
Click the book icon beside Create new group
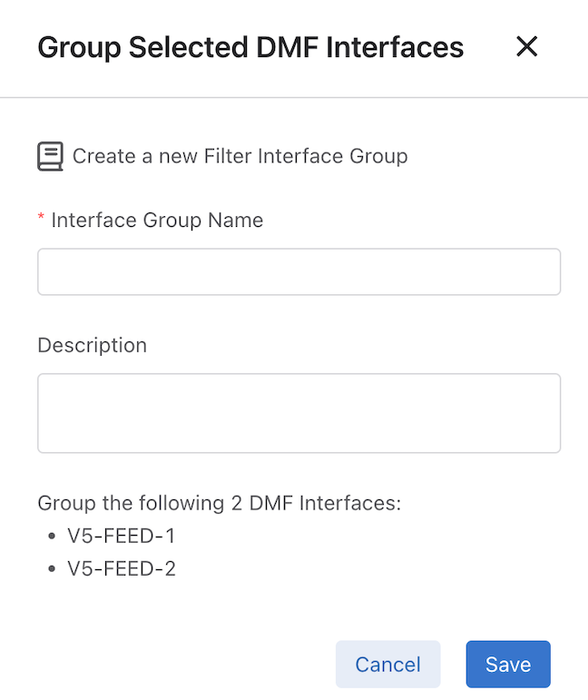click(x=50, y=156)
